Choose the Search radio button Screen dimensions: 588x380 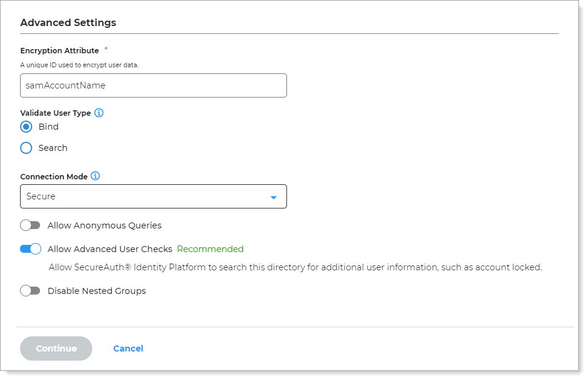26,148
